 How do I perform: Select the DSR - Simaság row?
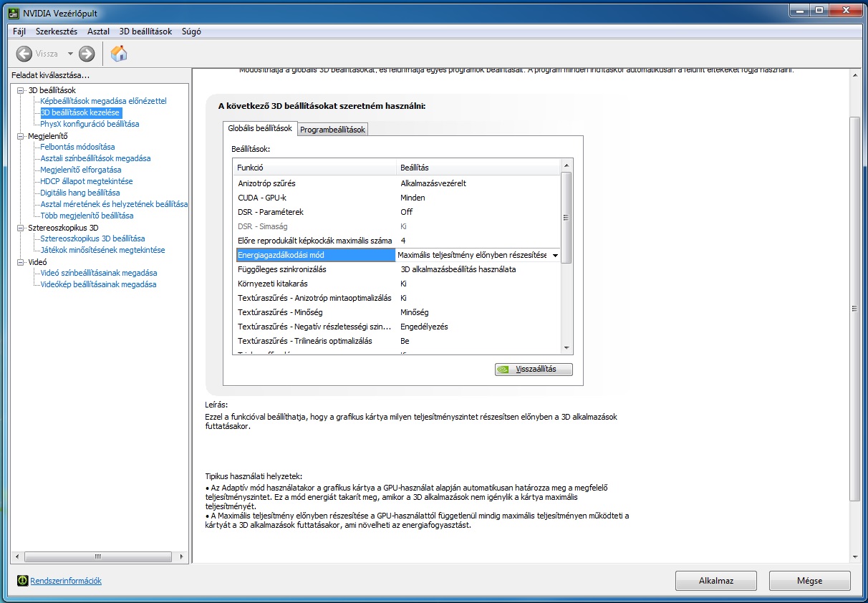coord(397,226)
